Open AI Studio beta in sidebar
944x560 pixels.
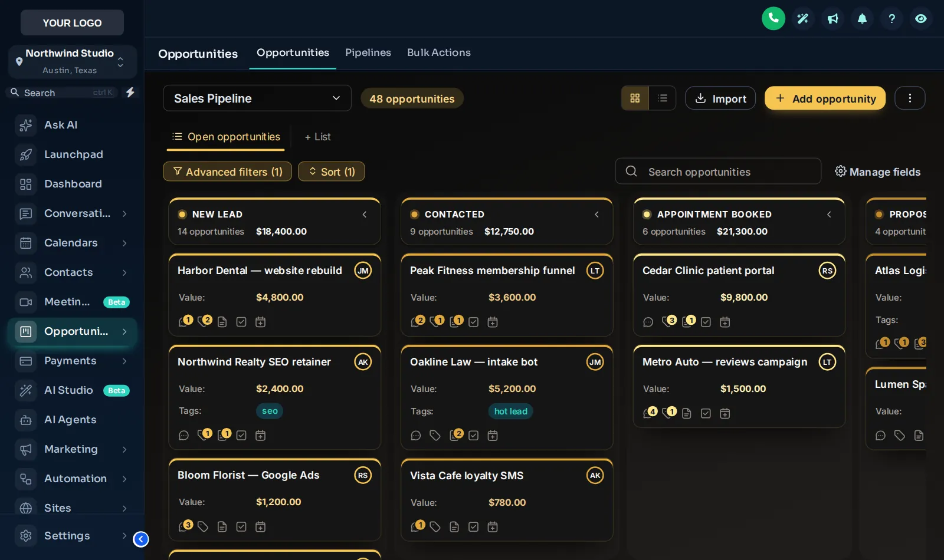pos(73,390)
